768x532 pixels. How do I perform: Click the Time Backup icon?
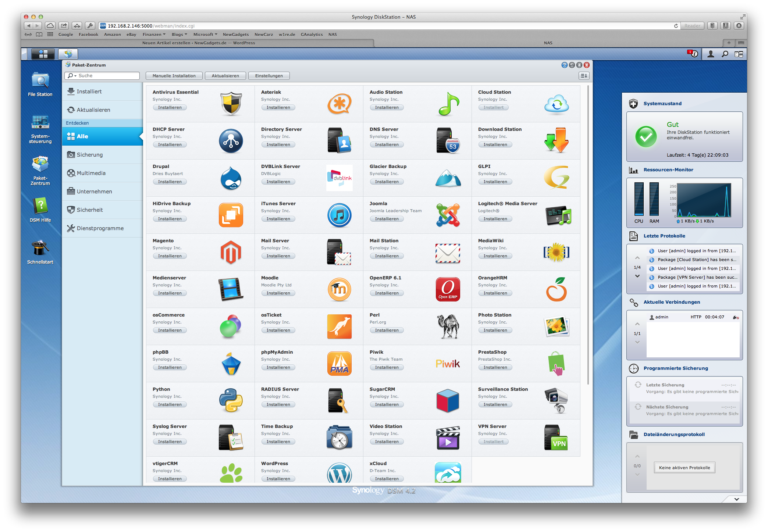click(339, 438)
